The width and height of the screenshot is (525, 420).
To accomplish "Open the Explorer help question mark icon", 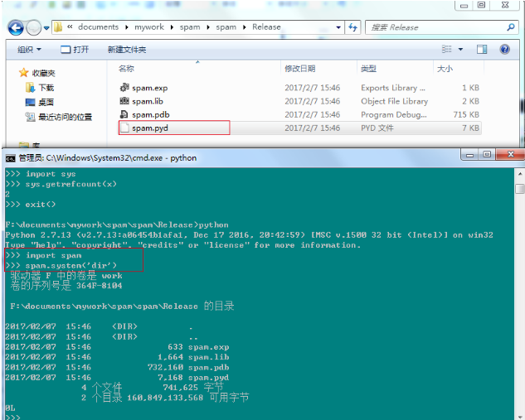I will 505,50.
